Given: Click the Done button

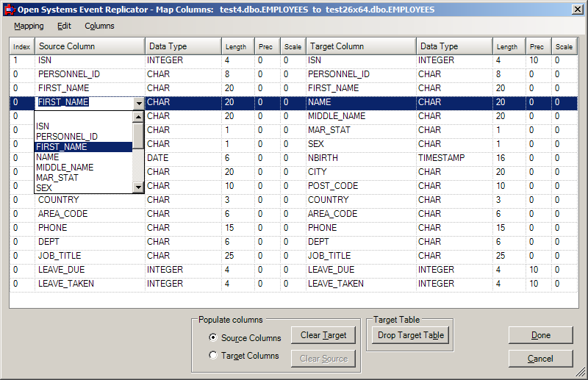Looking at the screenshot, I should pyautogui.click(x=541, y=335).
